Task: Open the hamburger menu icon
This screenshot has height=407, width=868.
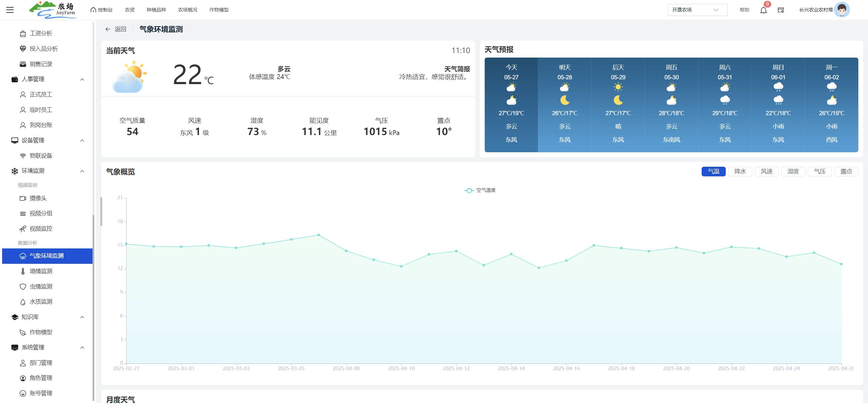Action: pos(10,10)
